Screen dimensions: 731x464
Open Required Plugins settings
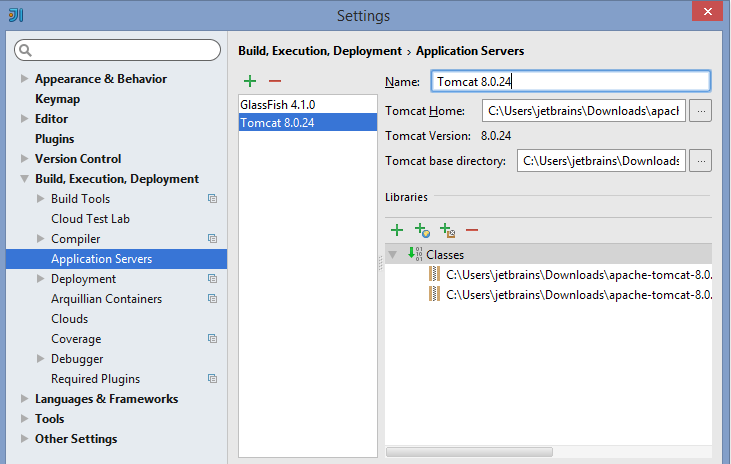pyautogui.click(x=96, y=379)
